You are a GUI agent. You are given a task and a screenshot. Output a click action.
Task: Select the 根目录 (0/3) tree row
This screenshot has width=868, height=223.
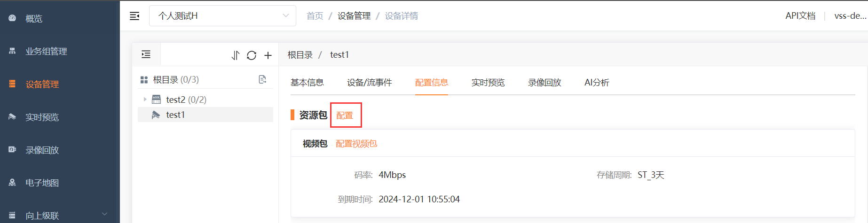pyautogui.click(x=205, y=80)
